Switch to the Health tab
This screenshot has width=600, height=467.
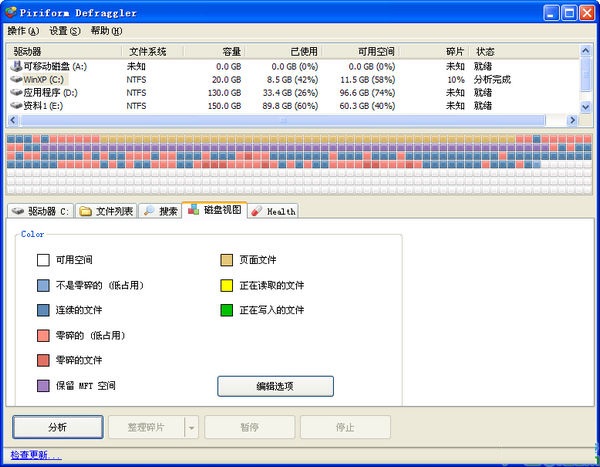(x=273, y=211)
